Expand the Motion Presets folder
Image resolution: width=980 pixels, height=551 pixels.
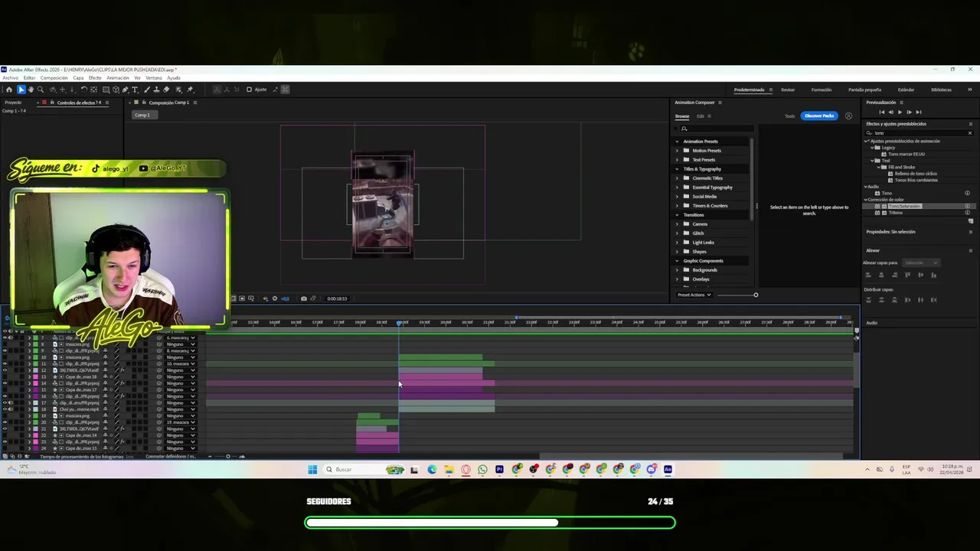677,151
